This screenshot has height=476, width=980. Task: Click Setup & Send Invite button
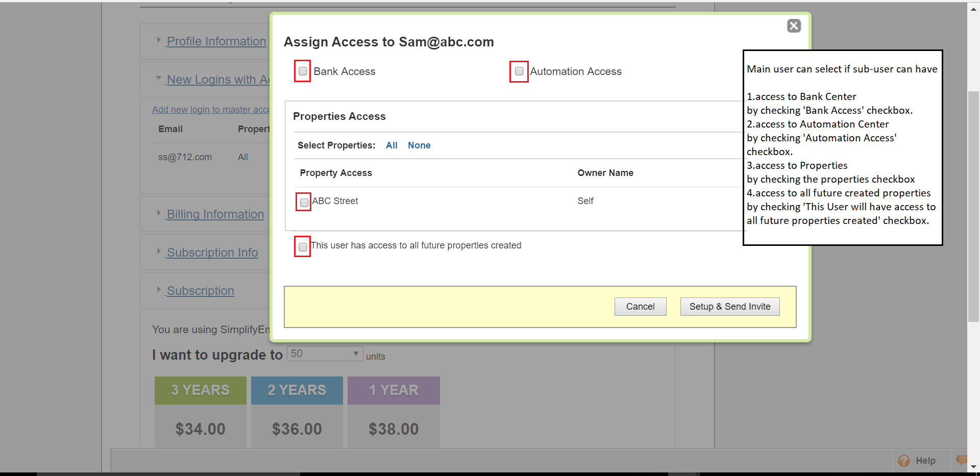point(730,307)
